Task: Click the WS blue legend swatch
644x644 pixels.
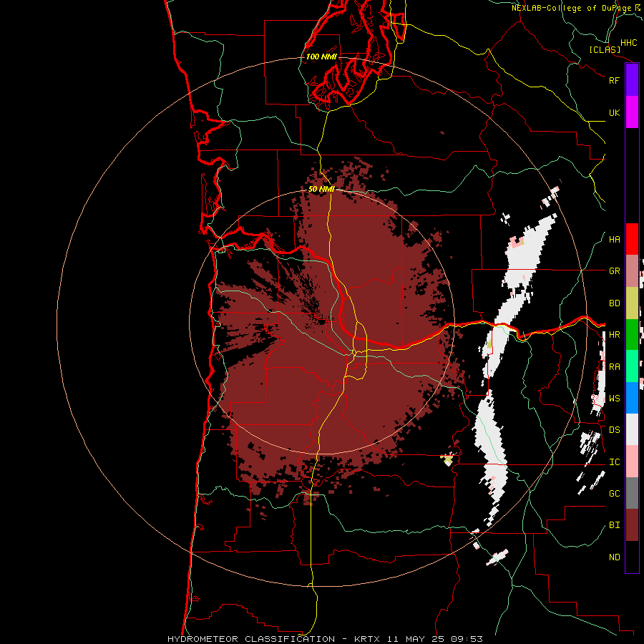Action: coord(632,398)
